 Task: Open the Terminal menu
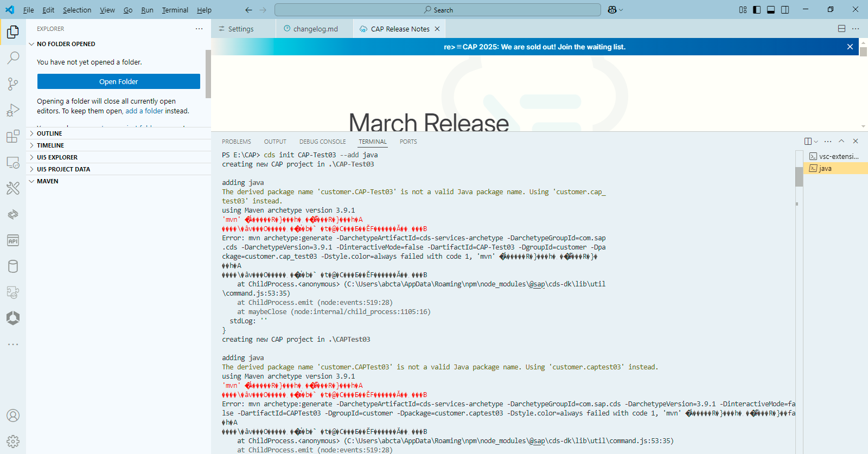[x=175, y=10]
